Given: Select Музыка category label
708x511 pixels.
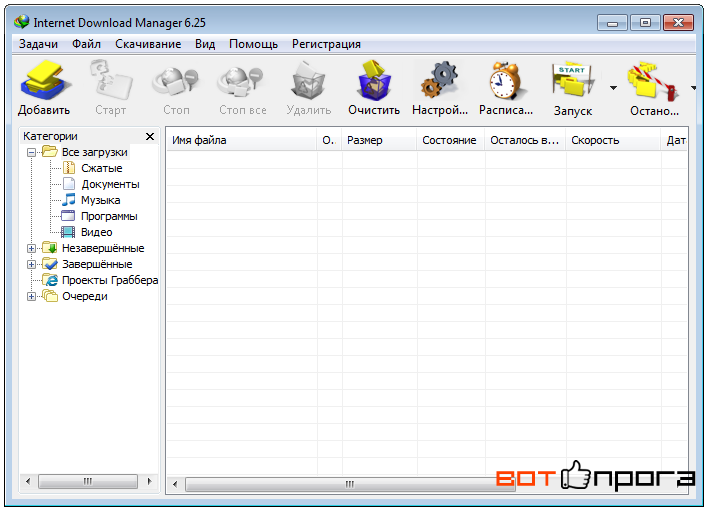Looking at the screenshot, I should pos(101,200).
